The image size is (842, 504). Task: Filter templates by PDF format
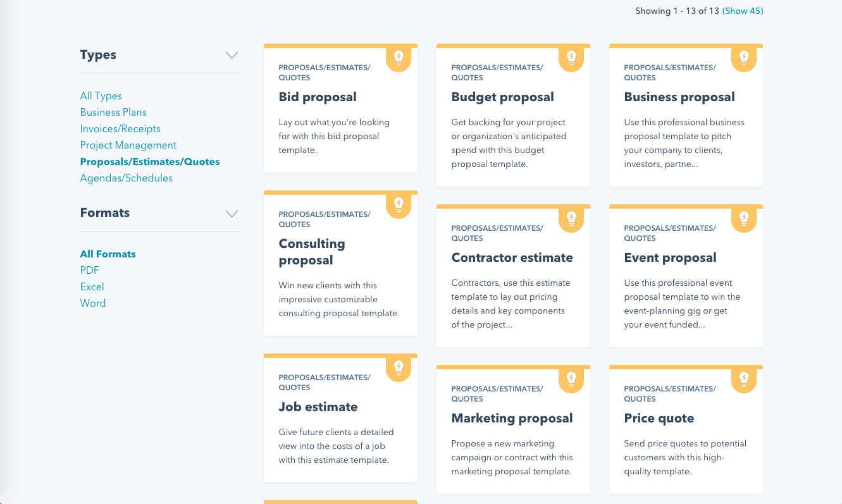pyautogui.click(x=90, y=270)
